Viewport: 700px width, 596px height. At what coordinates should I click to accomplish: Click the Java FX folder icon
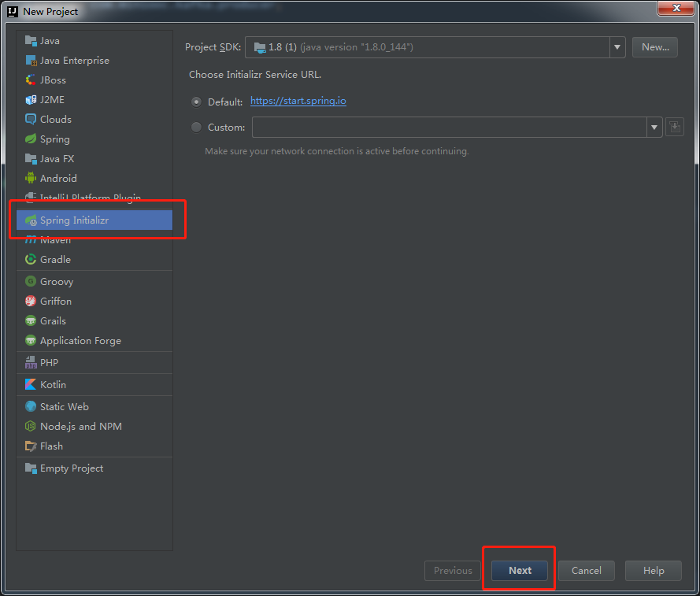[x=31, y=158]
